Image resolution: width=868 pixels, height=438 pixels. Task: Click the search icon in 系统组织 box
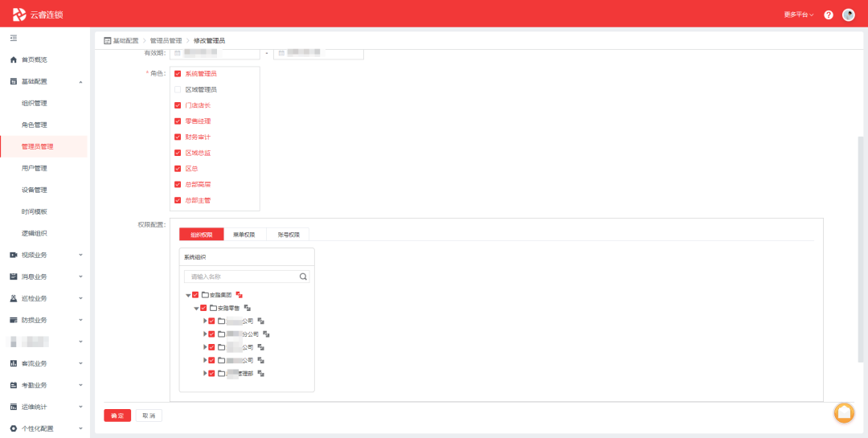point(303,276)
